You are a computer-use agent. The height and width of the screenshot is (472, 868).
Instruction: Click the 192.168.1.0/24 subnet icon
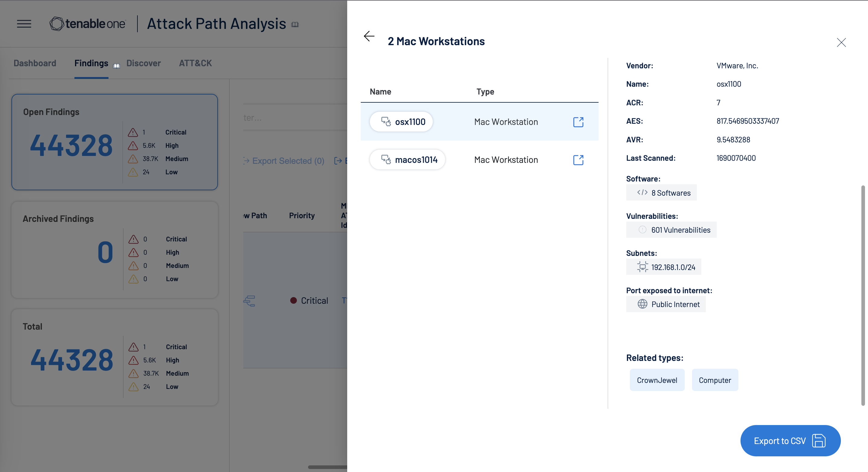pos(642,266)
